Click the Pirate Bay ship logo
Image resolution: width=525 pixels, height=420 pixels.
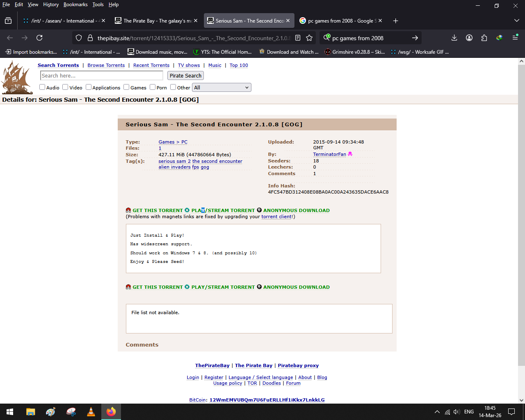pos(17,78)
